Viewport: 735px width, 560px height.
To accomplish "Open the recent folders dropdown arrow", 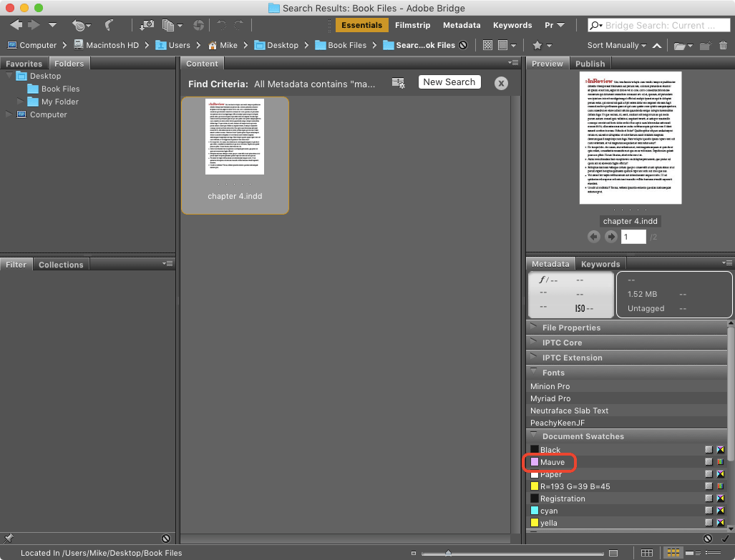I will pos(52,25).
